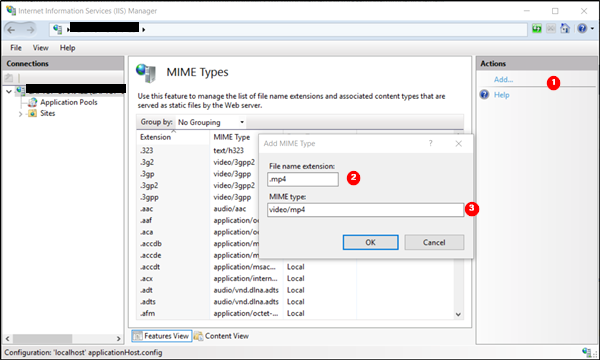Click the forward navigation arrow icon

30,29
